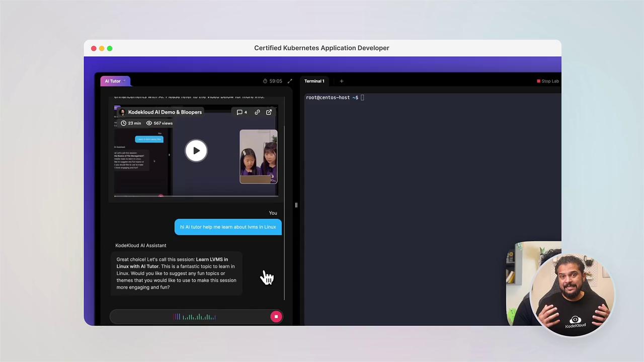
Task: Click the voice waveform input bar
Action: coord(196,317)
